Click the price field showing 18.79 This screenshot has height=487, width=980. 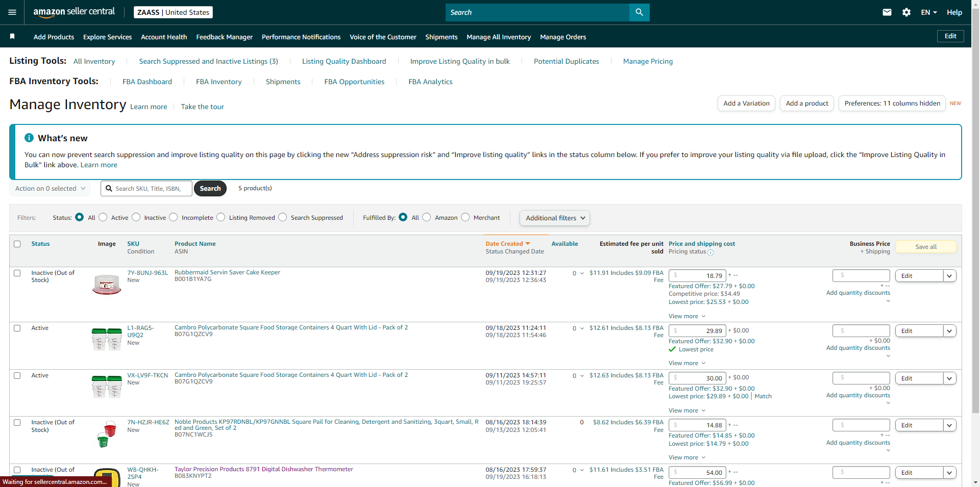697,276
